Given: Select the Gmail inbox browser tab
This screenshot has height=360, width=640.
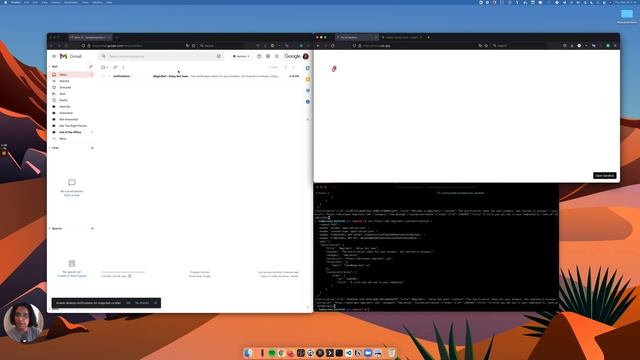Looking at the screenshot, I should (90, 37).
